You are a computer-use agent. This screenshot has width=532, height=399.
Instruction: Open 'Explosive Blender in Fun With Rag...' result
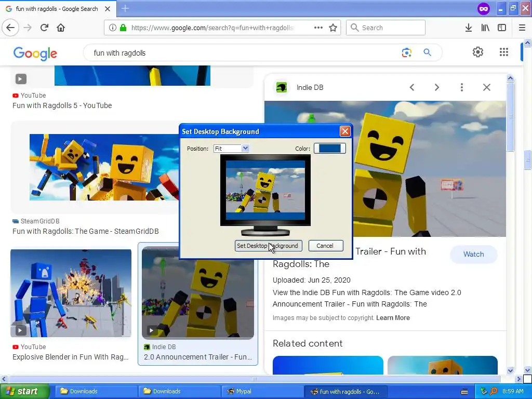point(71,357)
